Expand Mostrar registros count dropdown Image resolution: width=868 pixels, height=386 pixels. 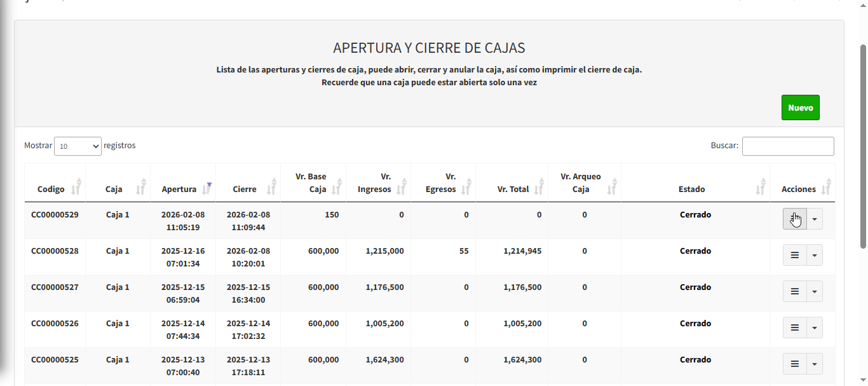[x=78, y=146]
